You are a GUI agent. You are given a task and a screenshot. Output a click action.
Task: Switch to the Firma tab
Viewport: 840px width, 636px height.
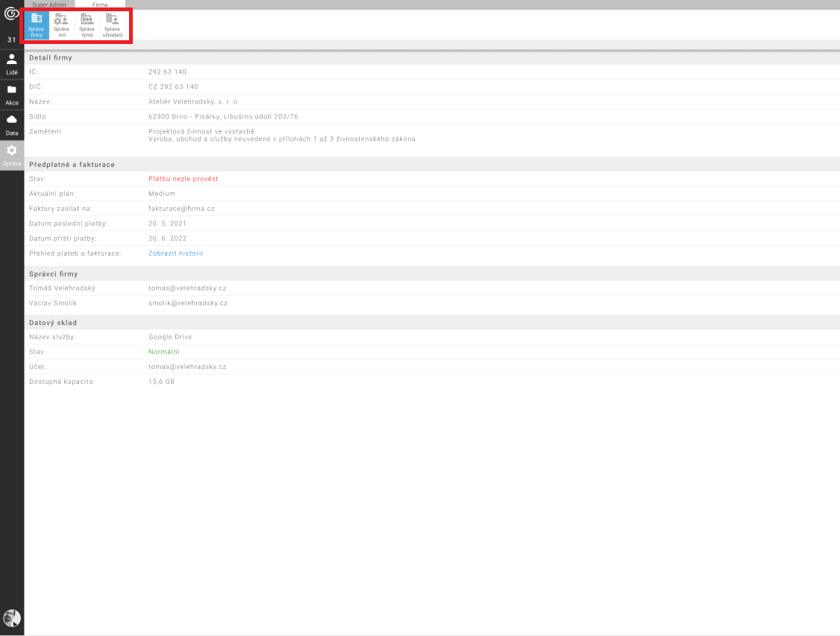[x=100, y=4]
